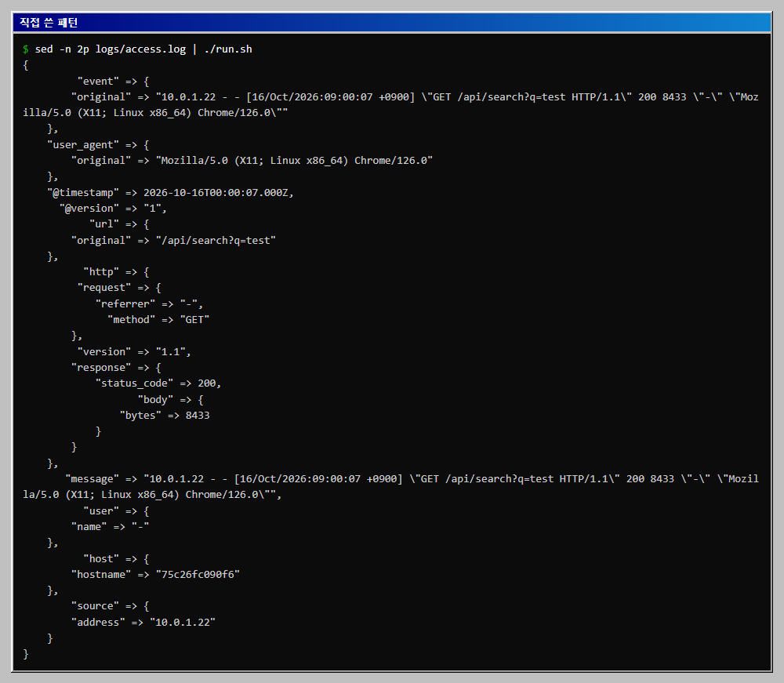Select the "response" key
Image resolution: width=784 pixels, height=683 pixels.
tap(101, 368)
